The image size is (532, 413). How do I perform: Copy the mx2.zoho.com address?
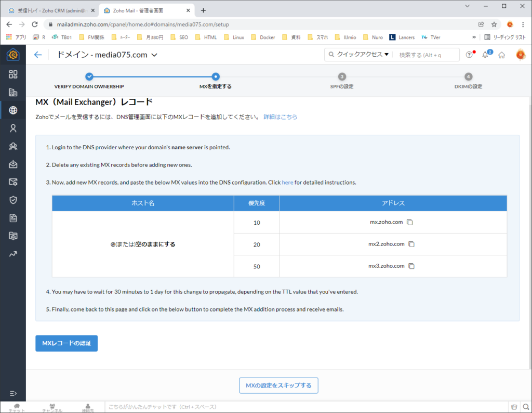[x=411, y=244]
